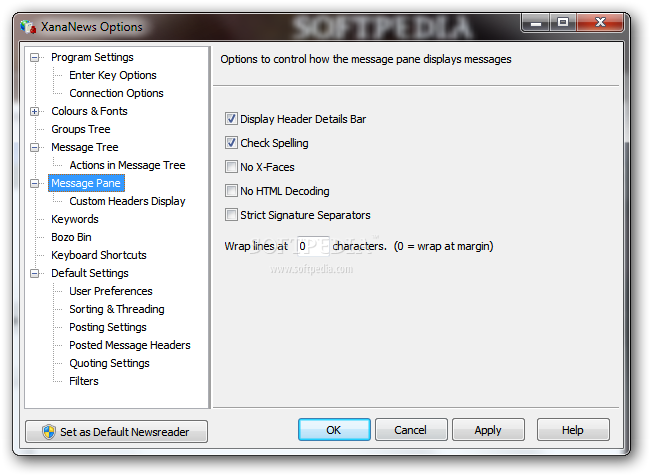Screen dimensions: 651x476
Task: Open User Preferences page
Action: [x=110, y=291]
